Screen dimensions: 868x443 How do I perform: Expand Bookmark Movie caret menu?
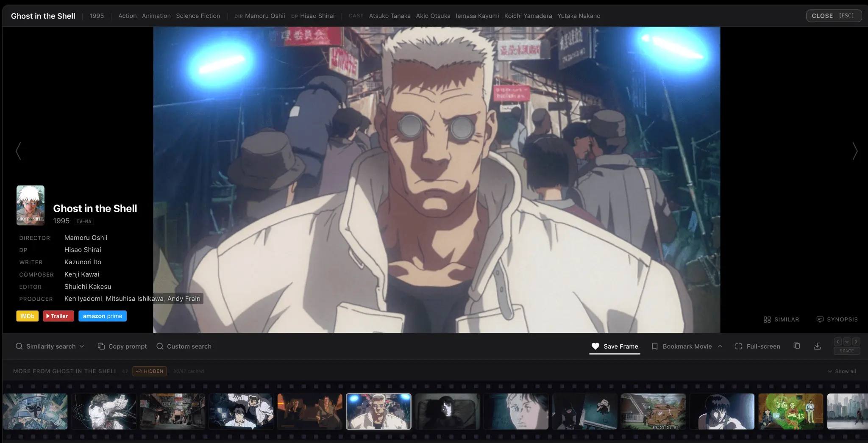coord(720,346)
